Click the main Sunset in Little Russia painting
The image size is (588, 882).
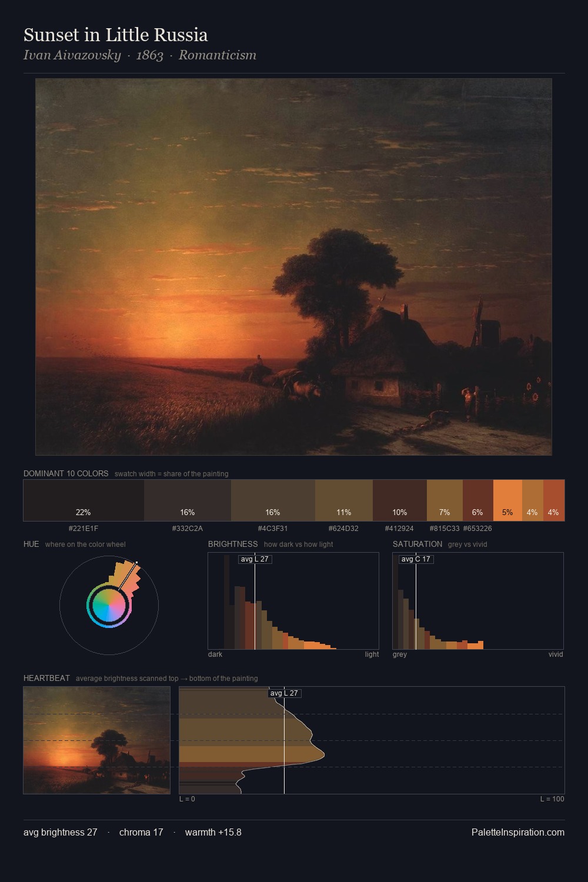pos(293,267)
